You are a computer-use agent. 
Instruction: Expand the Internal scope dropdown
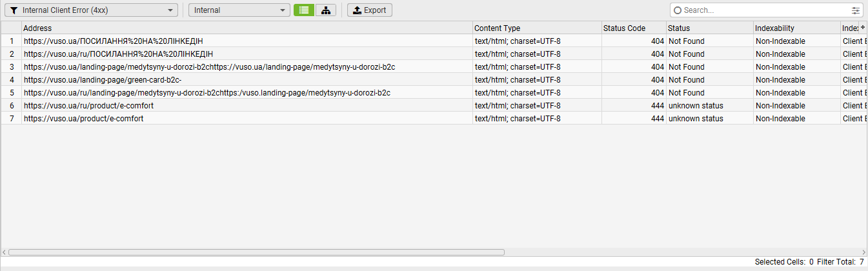239,10
